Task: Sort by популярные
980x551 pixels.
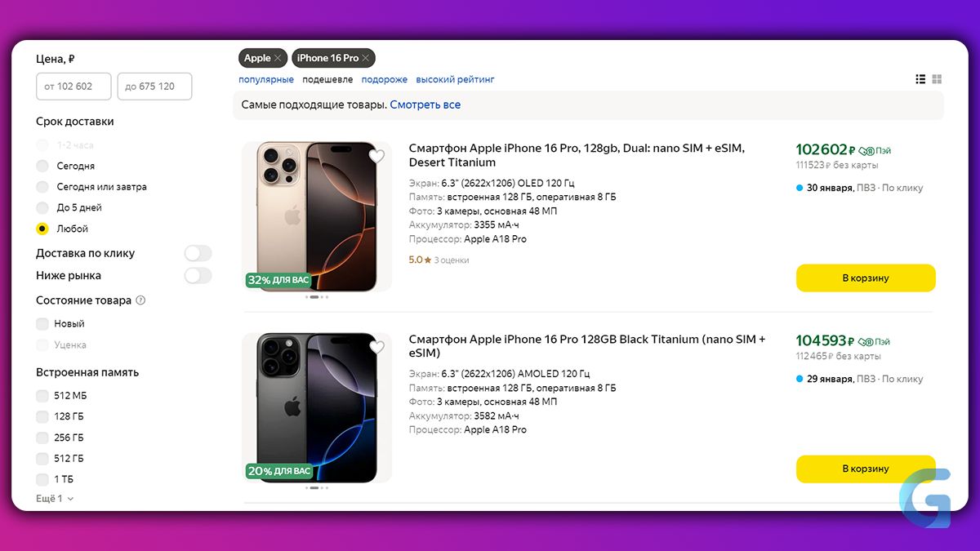Action: pos(265,80)
